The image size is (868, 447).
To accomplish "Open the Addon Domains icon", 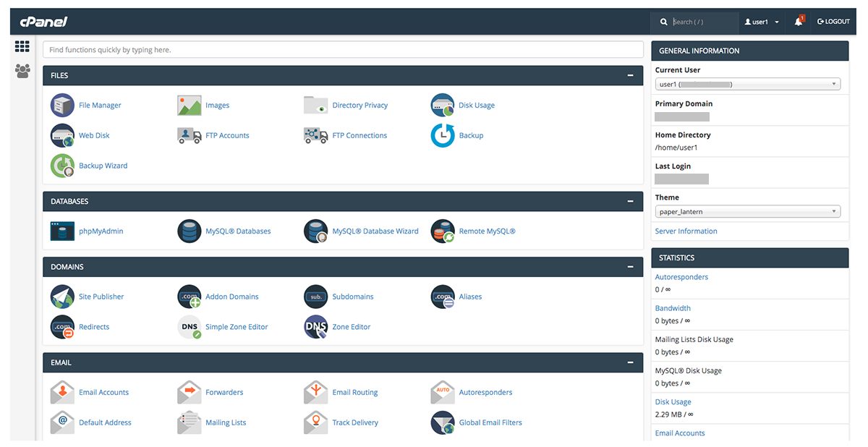I will click(x=189, y=297).
